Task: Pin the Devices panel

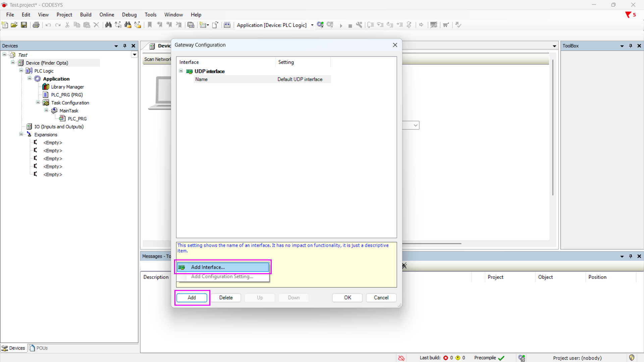Action: point(125,46)
